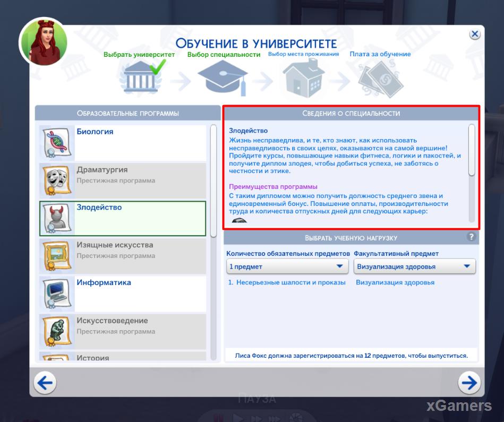Image resolution: width=504 pixels, height=422 pixels.
Task: Select the Злодейство horned villain icon
Action: pyautogui.click(x=57, y=218)
